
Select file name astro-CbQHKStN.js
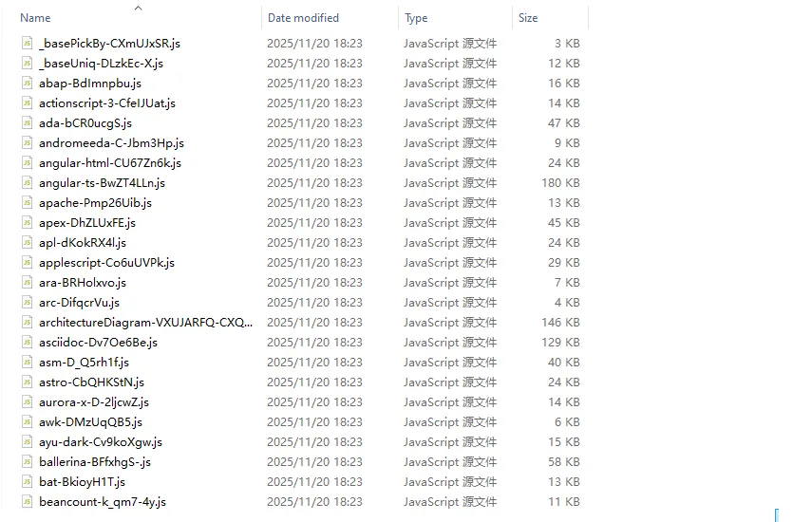pyautogui.click(x=92, y=382)
